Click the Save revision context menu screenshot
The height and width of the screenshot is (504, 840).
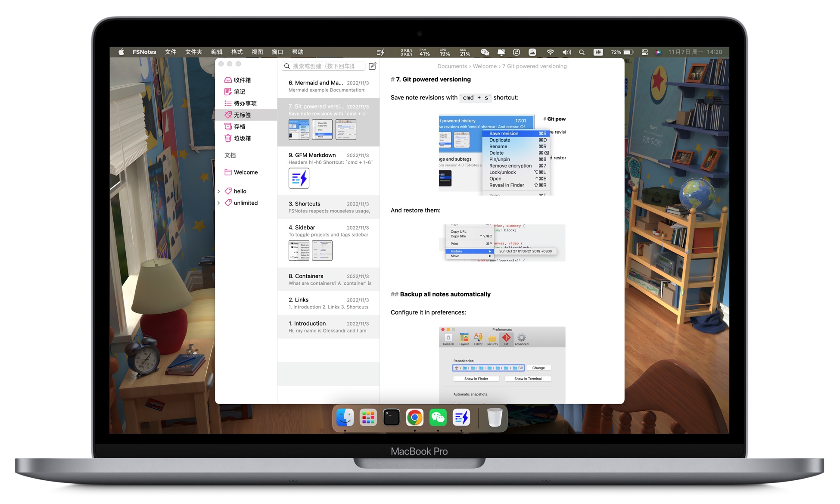coord(502,155)
